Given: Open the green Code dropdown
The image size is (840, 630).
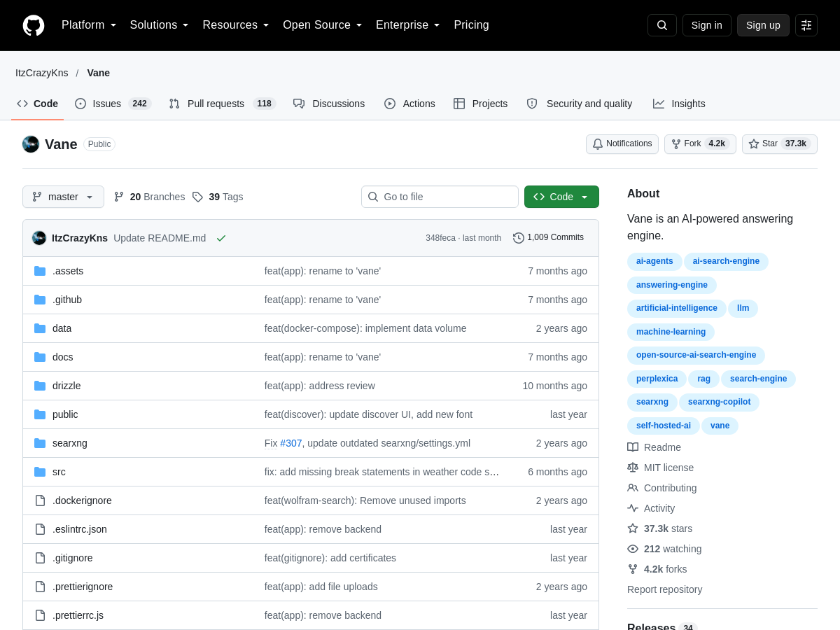Looking at the screenshot, I should (x=561, y=197).
